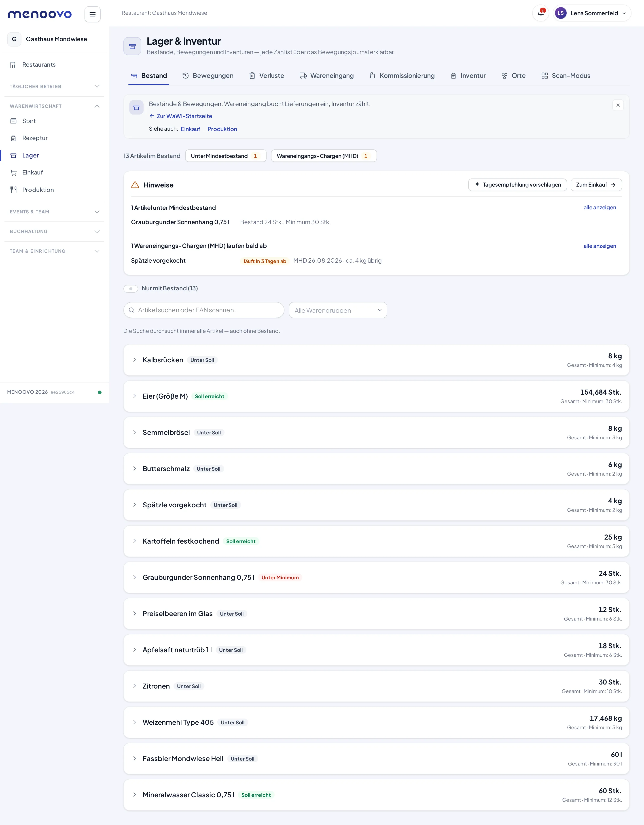Open the hamburger menu button
The image size is (644, 825).
[x=93, y=14]
